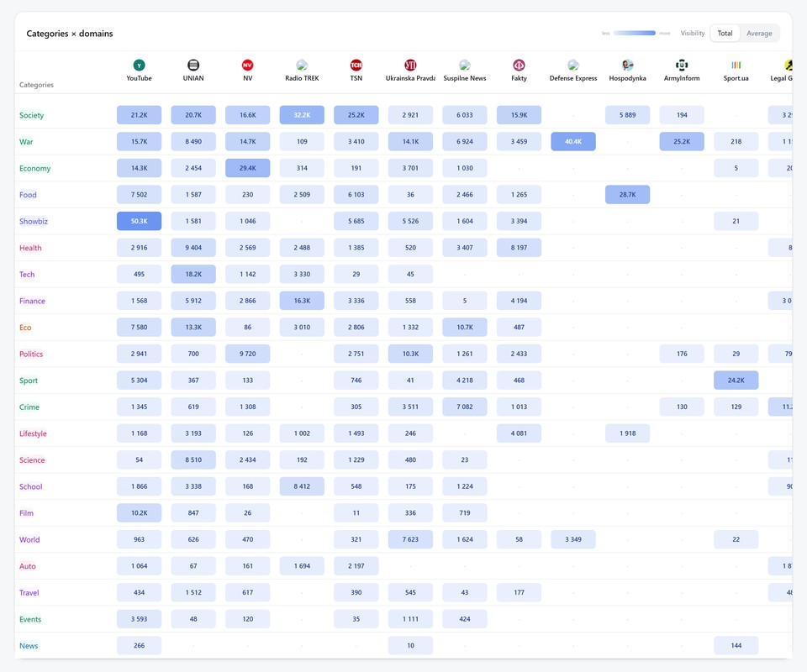Viewport: 807px width, 672px height.
Task: Open the Lifestyle category
Action: click(33, 433)
